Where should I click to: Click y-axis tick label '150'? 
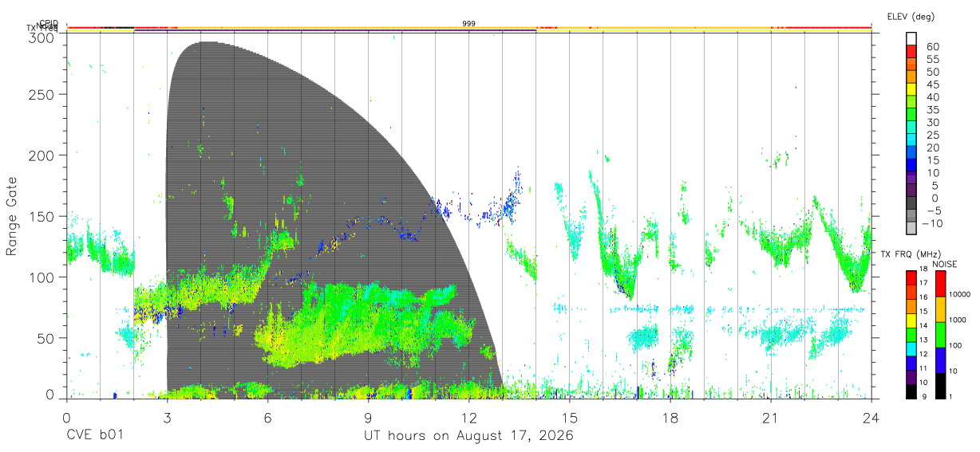point(41,216)
